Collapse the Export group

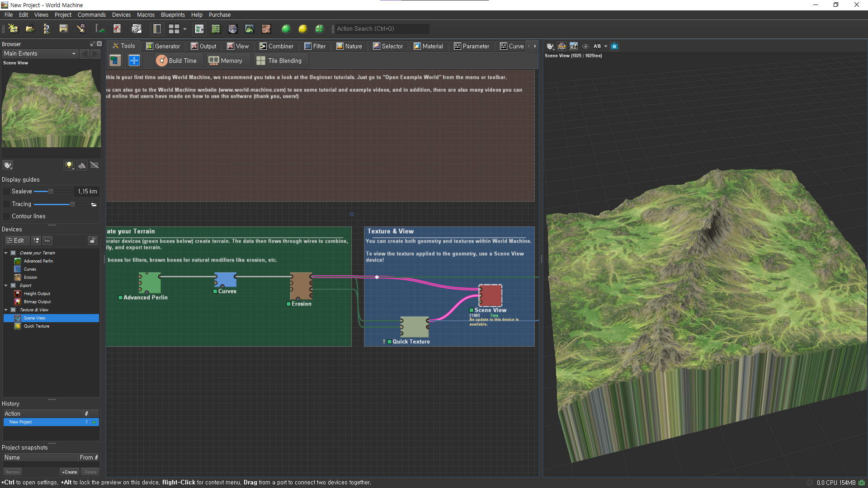tap(6, 286)
